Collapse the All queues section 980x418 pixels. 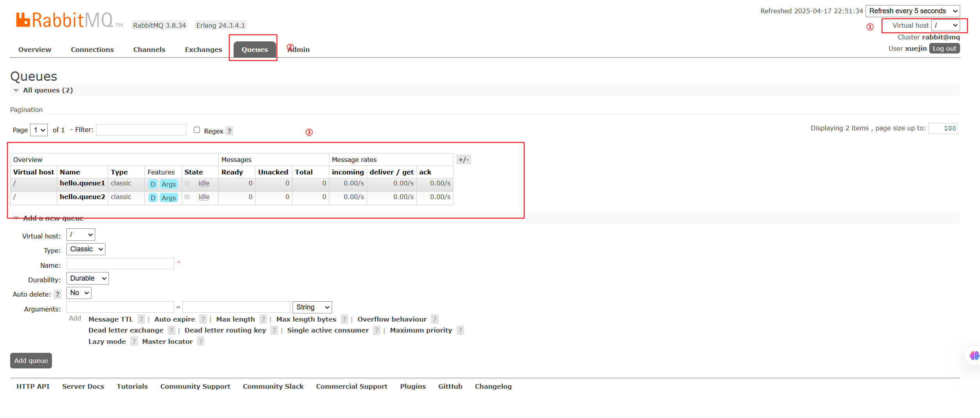tap(16, 90)
